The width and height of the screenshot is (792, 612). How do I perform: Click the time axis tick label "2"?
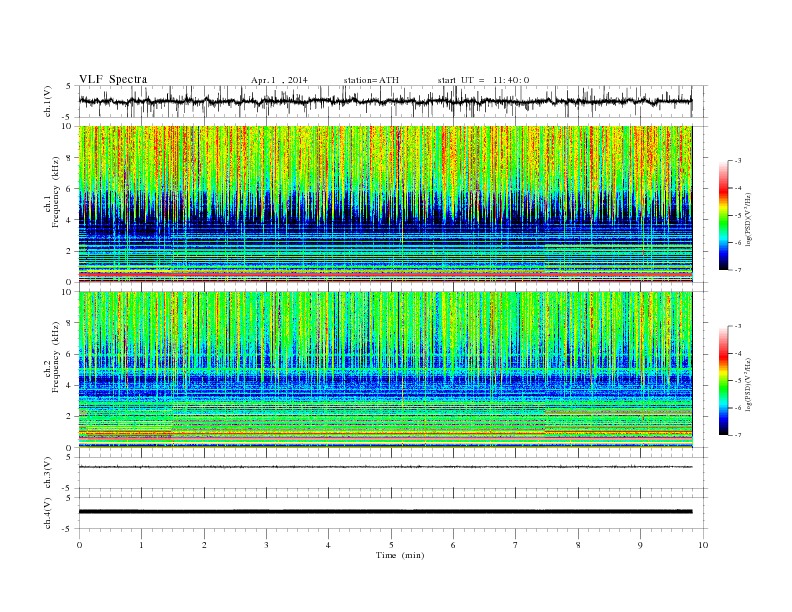tap(204, 545)
